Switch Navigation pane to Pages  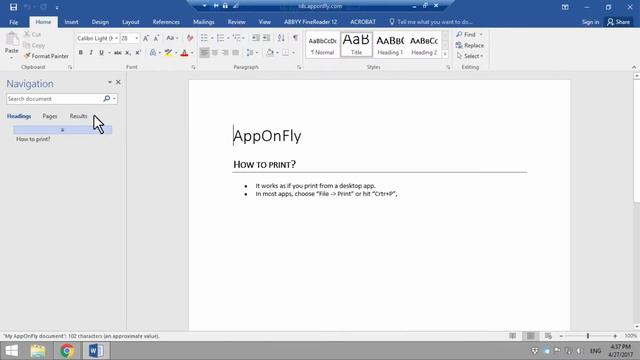[x=50, y=116]
